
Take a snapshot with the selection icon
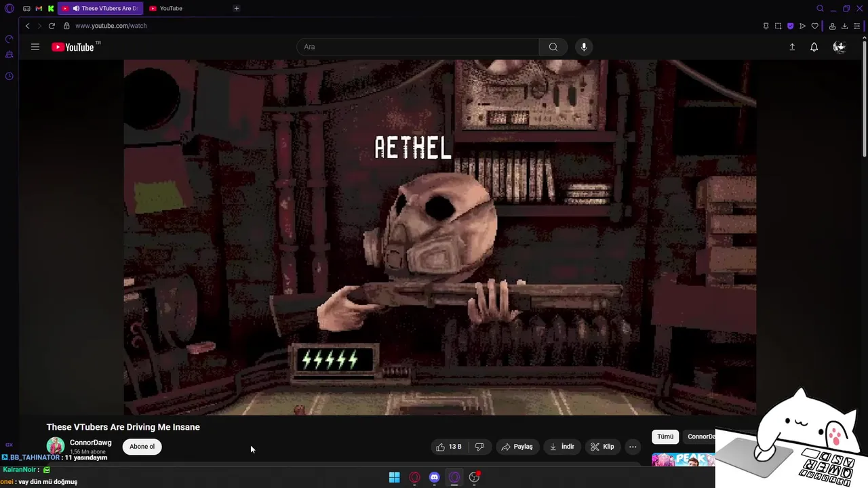778,26
